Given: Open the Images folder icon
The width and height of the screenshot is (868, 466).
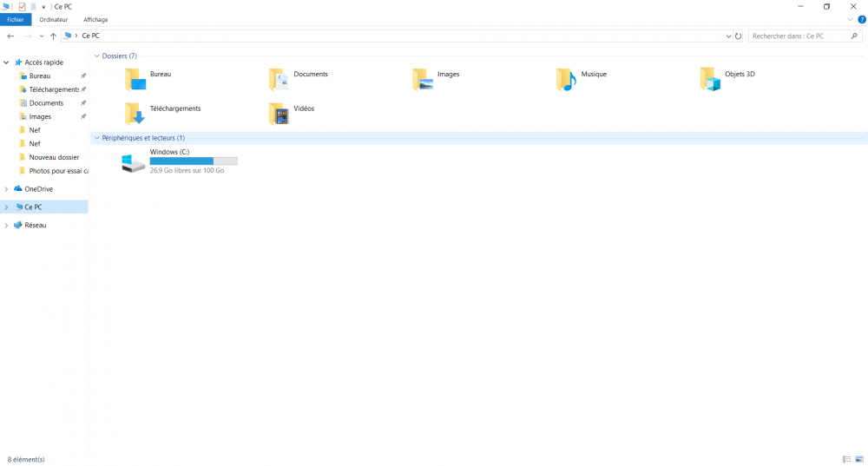Looking at the screenshot, I should tap(423, 80).
